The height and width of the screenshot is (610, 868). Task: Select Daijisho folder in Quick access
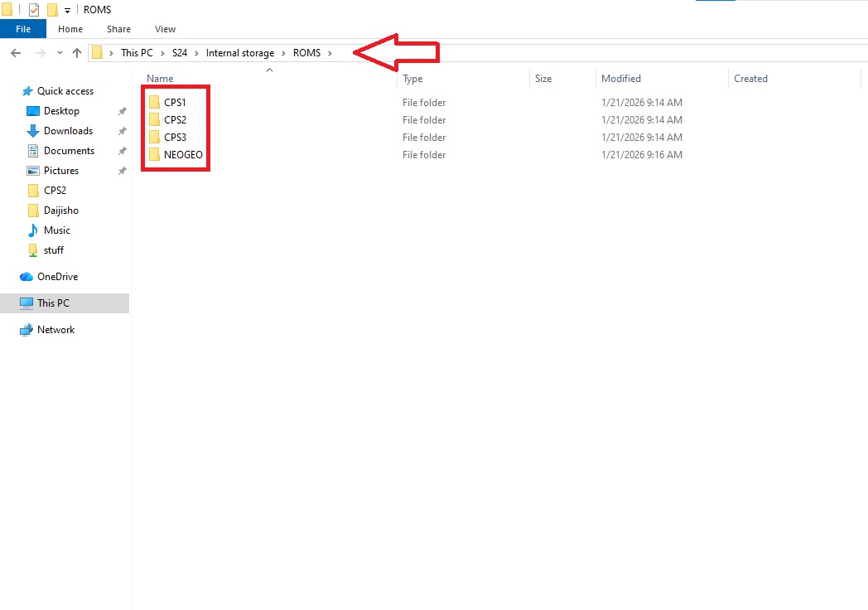click(60, 211)
